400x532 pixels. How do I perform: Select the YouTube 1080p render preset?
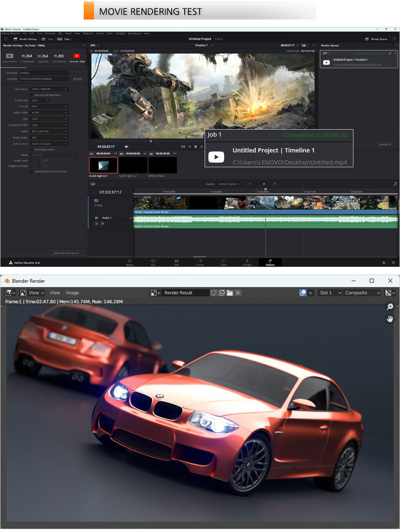click(77, 58)
